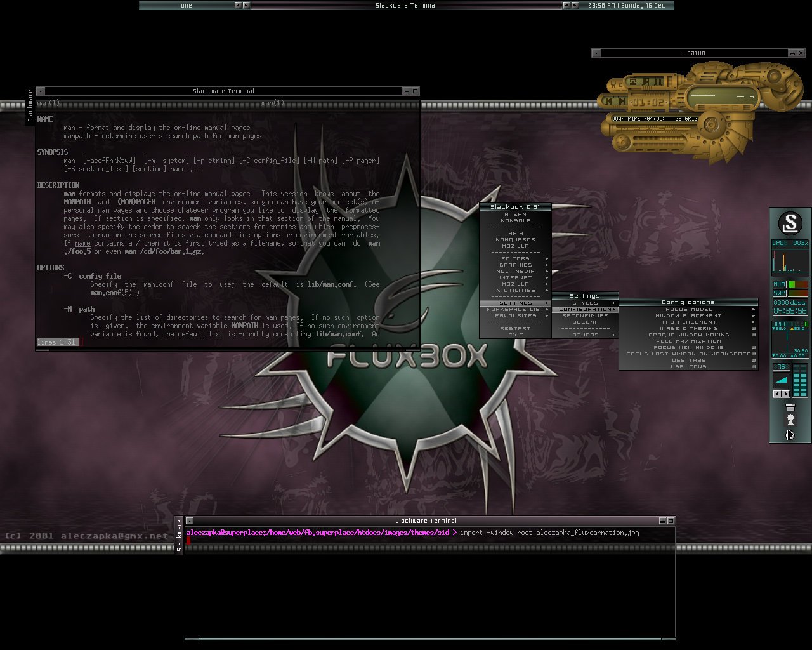Expand the Graphics submenu

coord(515,265)
